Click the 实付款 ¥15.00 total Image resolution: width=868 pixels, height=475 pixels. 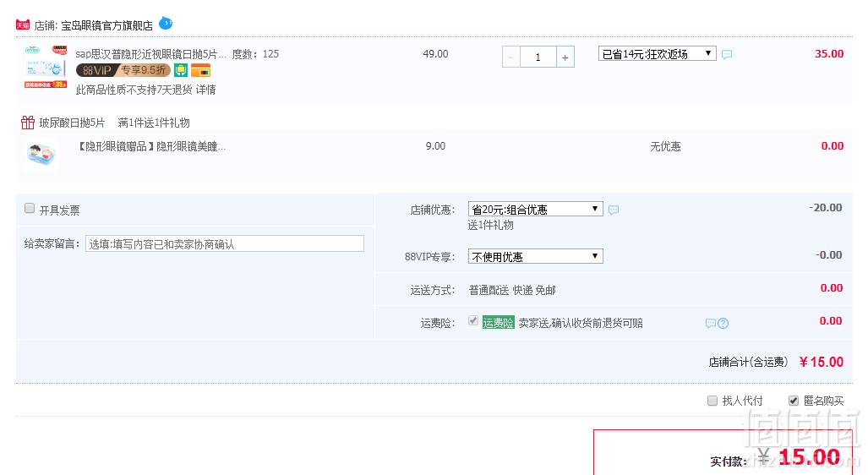(800, 457)
